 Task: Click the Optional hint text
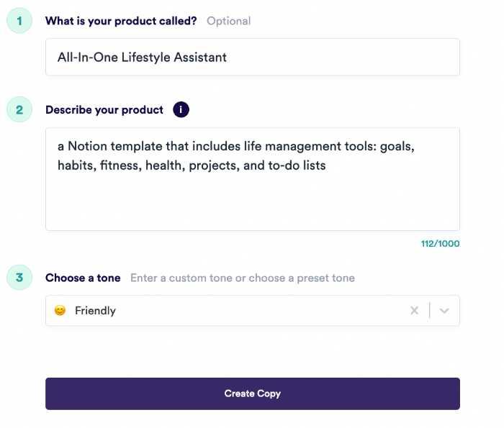[x=228, y=21]
